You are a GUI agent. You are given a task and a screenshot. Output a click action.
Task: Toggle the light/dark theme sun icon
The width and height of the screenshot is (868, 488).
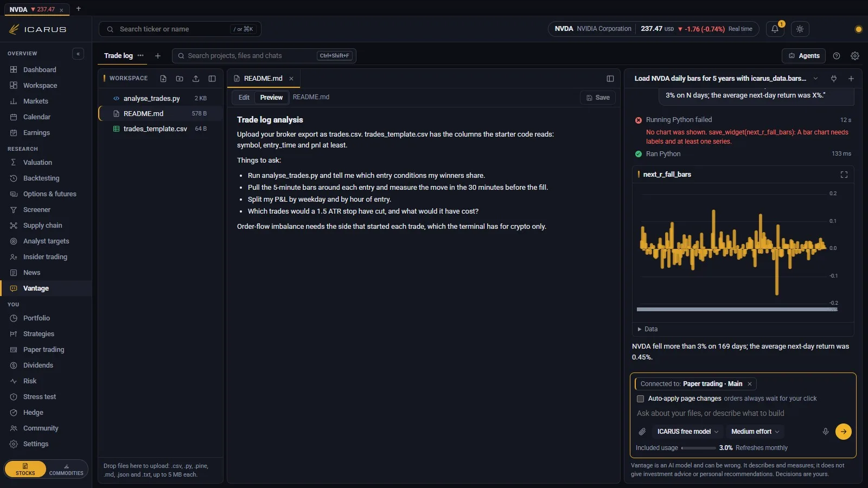800,29
